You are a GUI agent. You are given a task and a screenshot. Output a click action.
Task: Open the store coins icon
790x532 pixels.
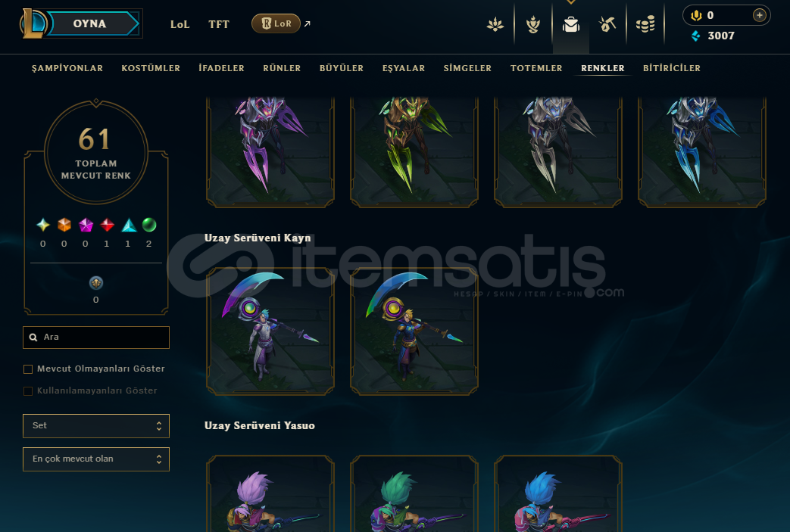645,24
